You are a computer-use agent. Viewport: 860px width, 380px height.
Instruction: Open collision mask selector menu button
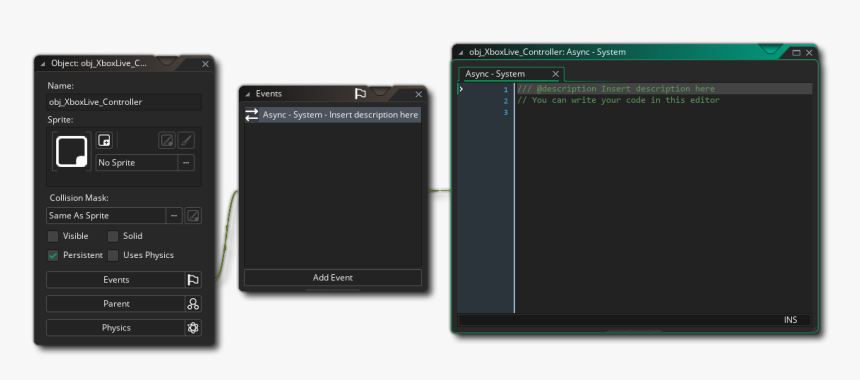pyautogui.click(x=174, y=215)
